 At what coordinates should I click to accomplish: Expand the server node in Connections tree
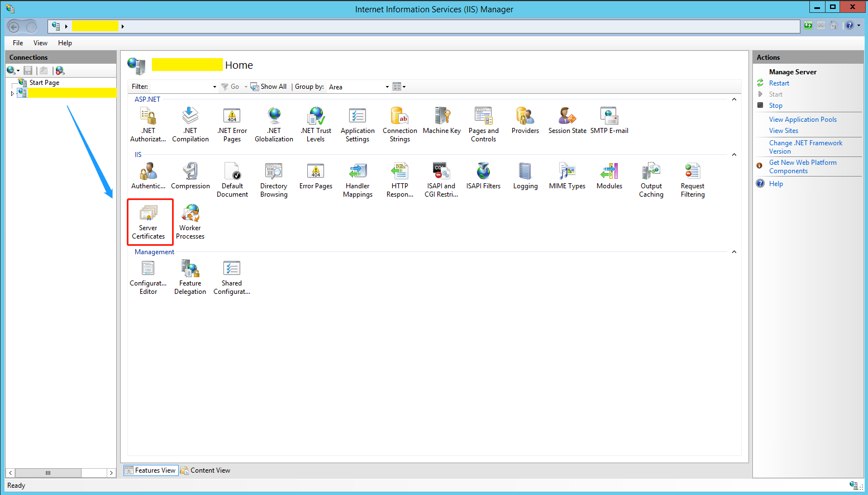point(12,93)
